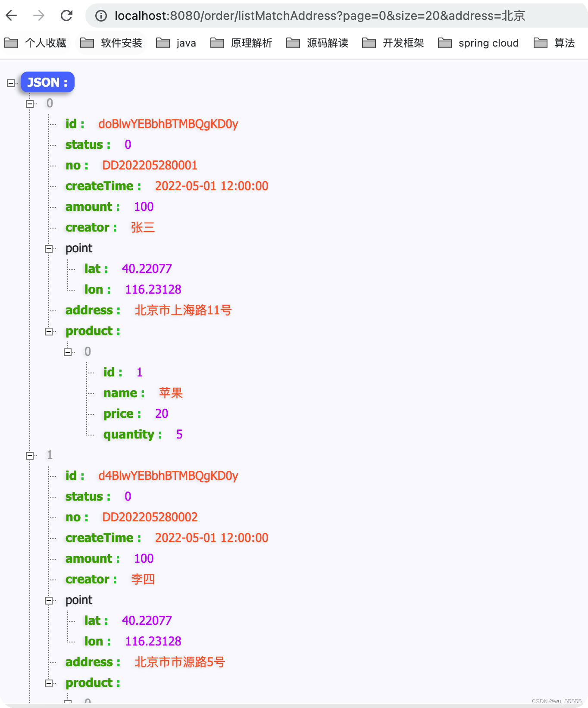Collapse the product node of second order
Screen dimensions: 588x708
coord(49,683)
